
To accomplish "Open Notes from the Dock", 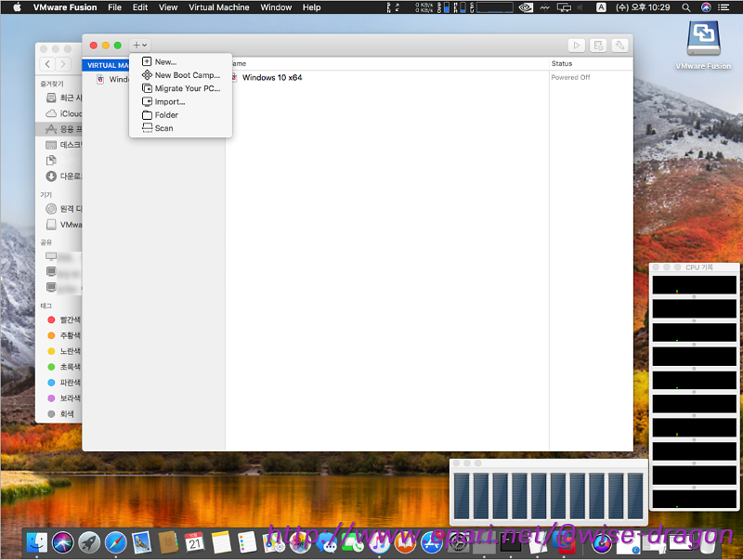I will click(221, 542).
